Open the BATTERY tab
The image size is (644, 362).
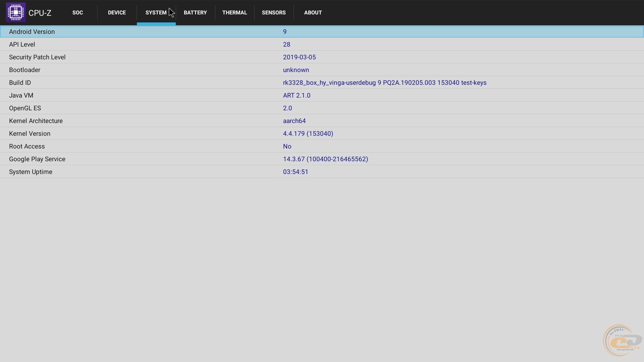(x=195, y=12)
